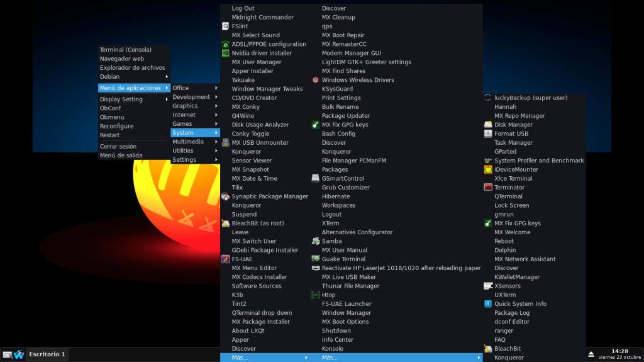Click the Escritorio 1 taskbar button

47,354
